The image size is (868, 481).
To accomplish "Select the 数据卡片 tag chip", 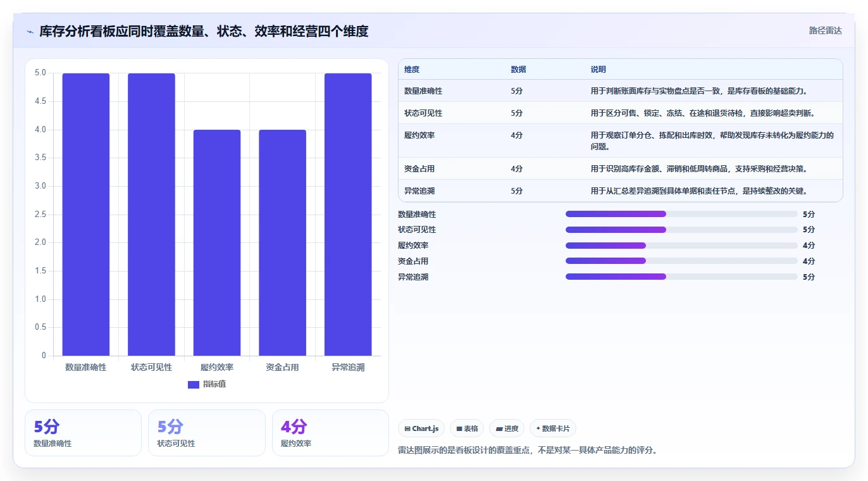I will click(x=553, y=428).
